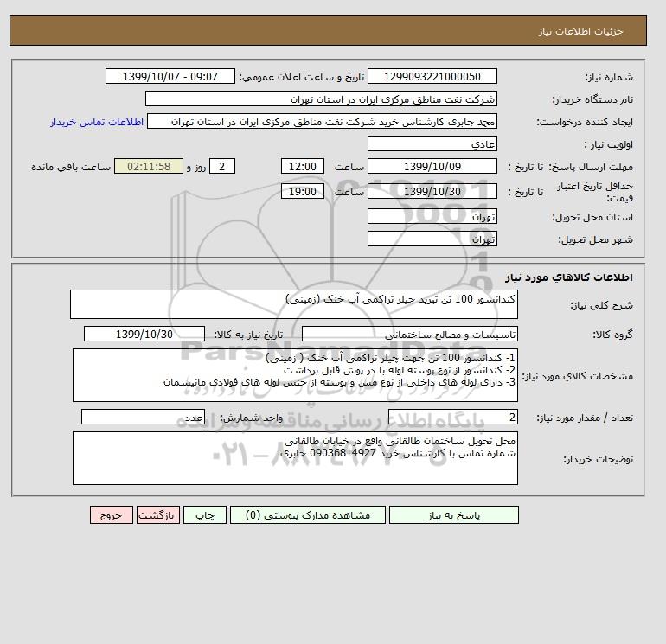Open the اطلاعات تماس خریدار link

[x=97, y=122]
